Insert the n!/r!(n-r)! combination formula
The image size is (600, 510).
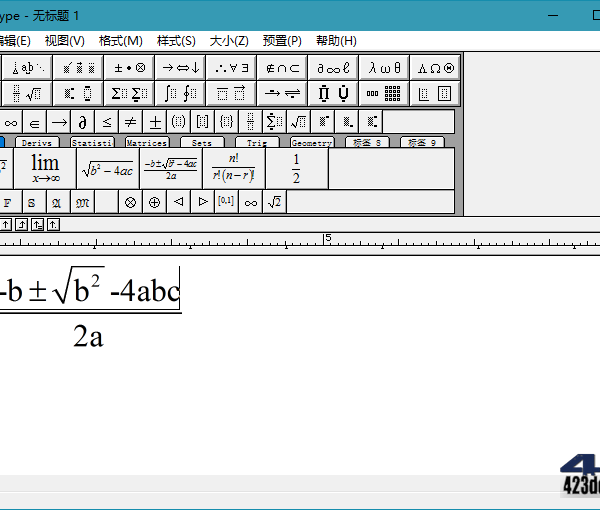(233, 168)
